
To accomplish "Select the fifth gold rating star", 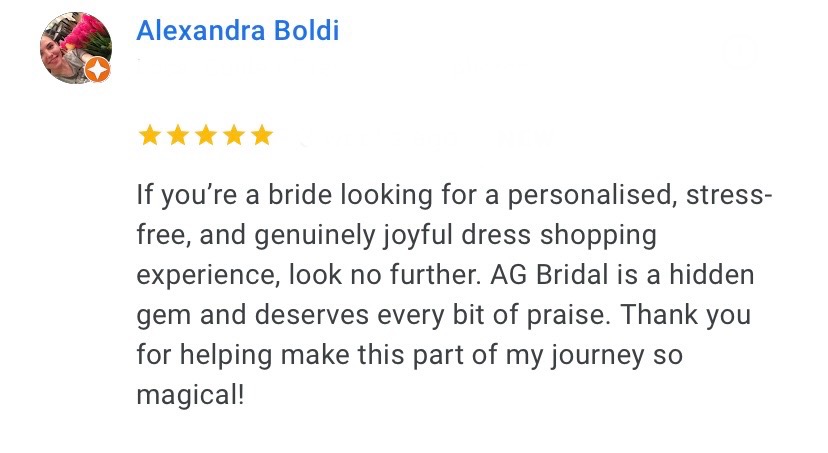I will click(x=262, y=135).
